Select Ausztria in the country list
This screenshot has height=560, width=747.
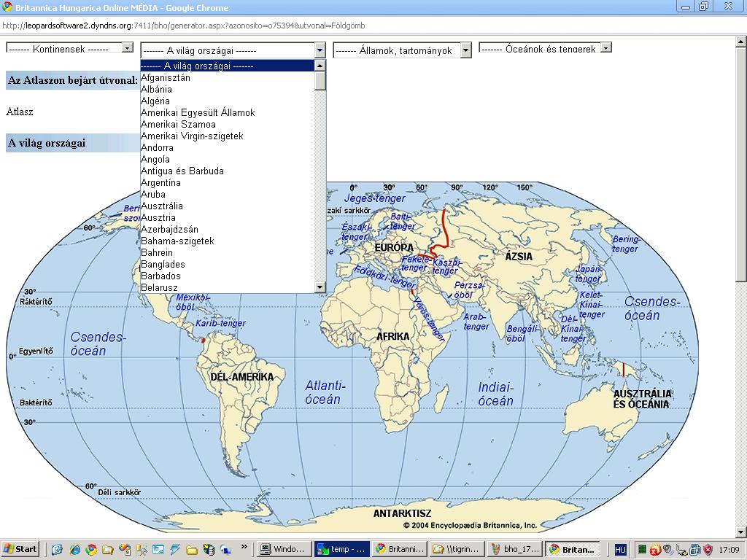click(228, 217)
